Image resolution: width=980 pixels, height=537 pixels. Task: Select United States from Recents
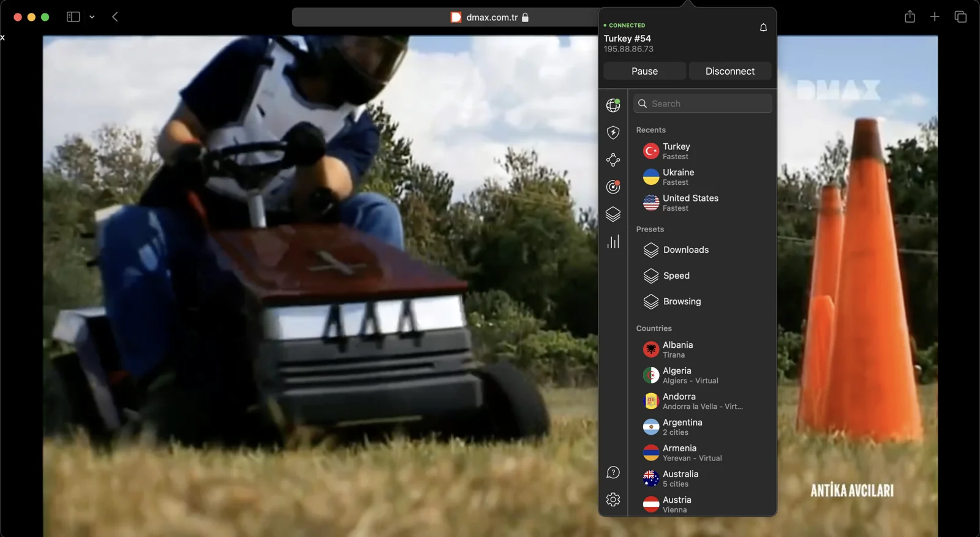coord(690,203)
